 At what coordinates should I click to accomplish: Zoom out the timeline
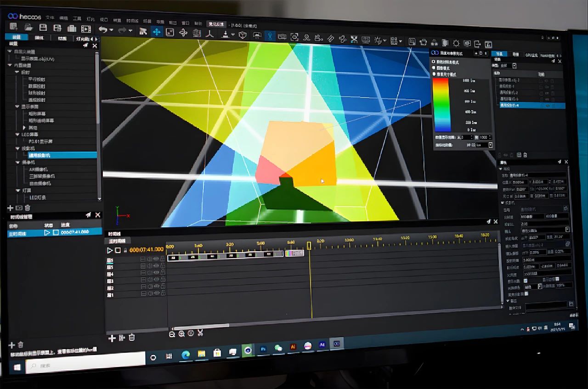(x=172, y=334)
